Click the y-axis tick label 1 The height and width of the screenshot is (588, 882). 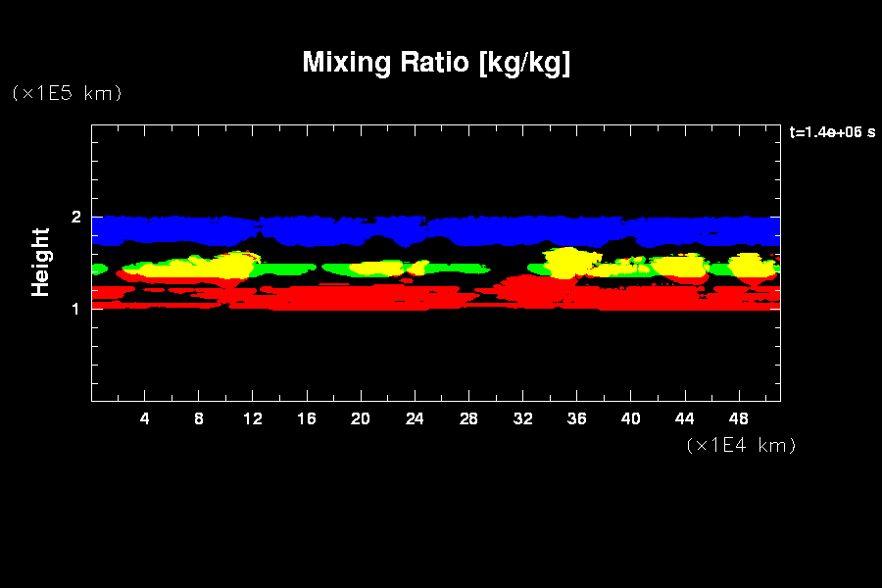pos(75,308)
